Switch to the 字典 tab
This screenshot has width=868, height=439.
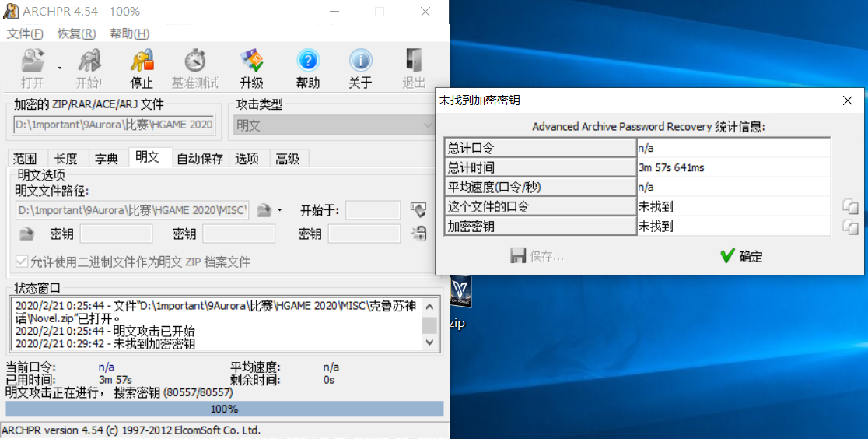107,159
